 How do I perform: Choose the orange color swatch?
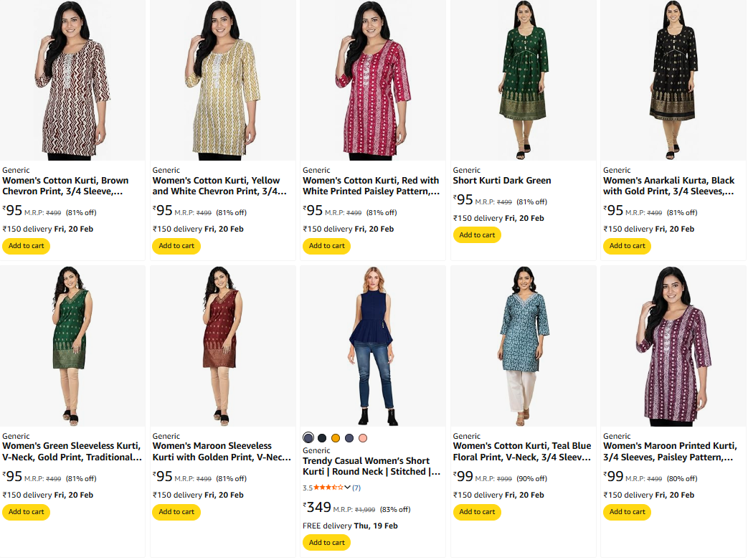pos(336,438)
